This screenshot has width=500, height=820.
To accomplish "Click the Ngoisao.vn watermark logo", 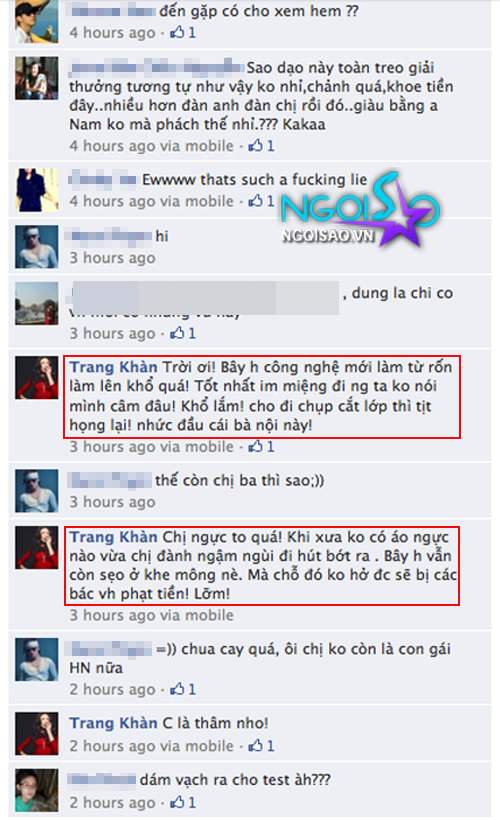I will [360, 209].
